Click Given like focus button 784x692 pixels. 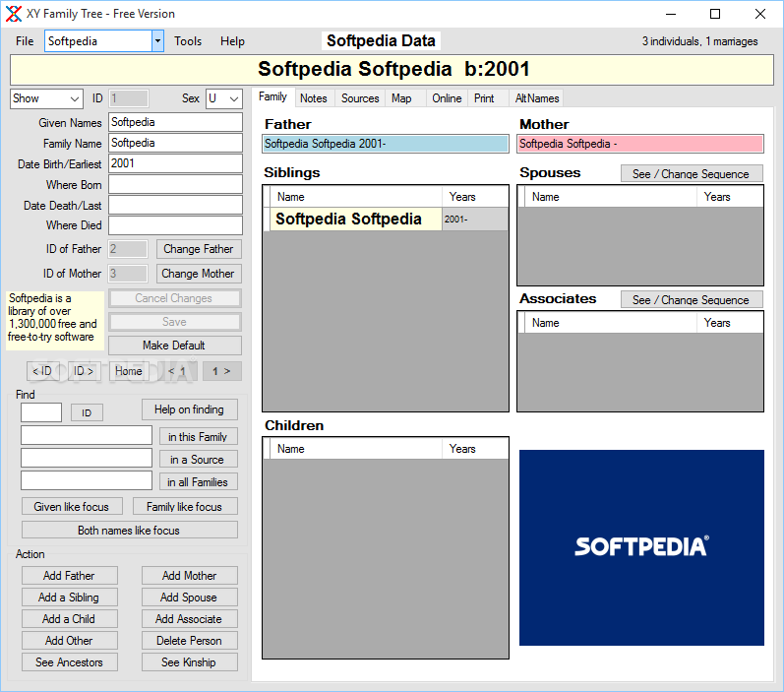(x=72, y=506)
